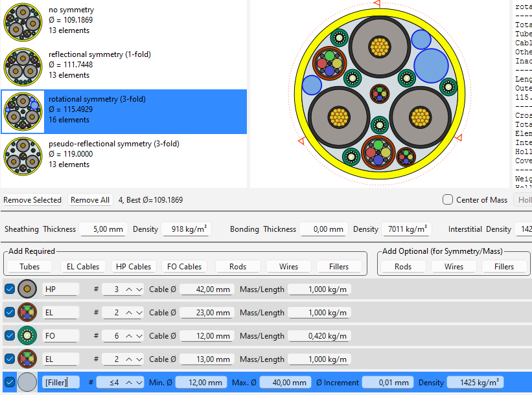
Task: Edit the Filler Density field
Action: pos(475,383)
